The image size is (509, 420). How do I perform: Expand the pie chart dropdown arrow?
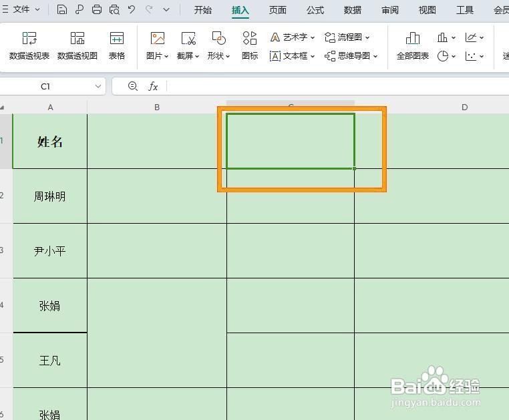[x=454, y=57]
